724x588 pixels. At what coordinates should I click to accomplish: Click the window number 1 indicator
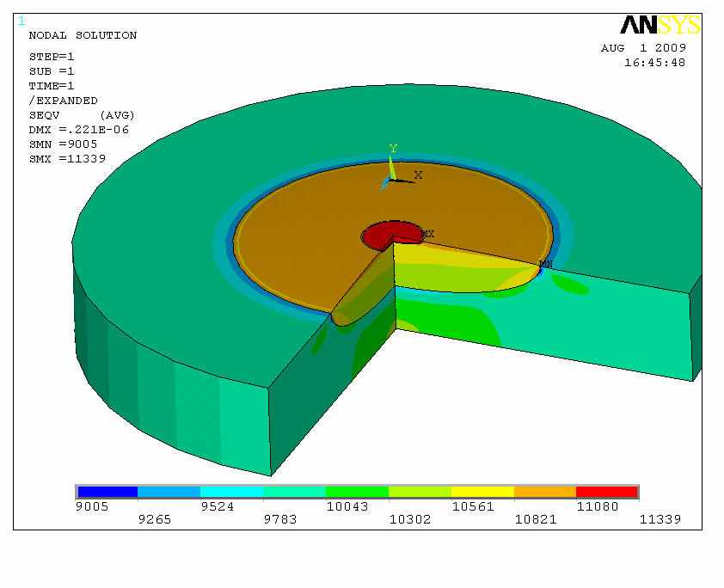pyautogui.click(x=21, y=21)
